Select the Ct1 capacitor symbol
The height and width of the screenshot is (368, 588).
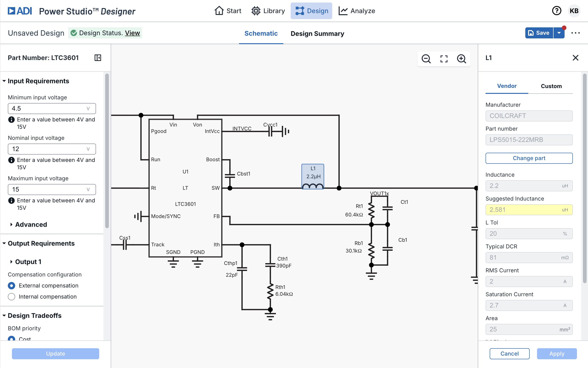(387, 208)
